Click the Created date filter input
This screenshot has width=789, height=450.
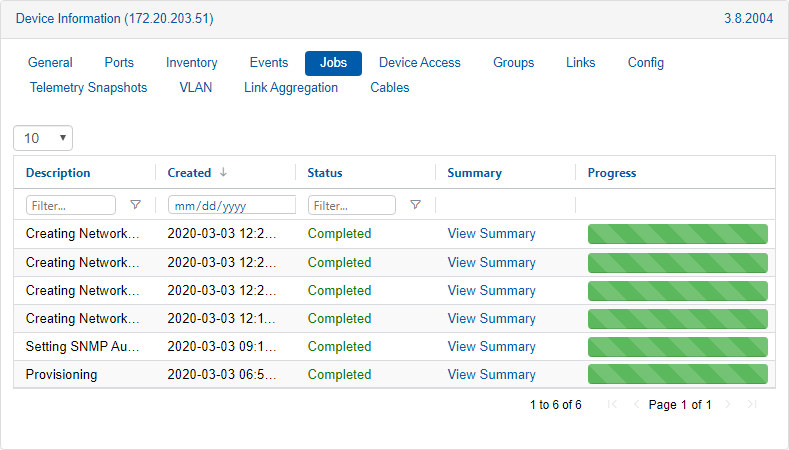point(231,205)
